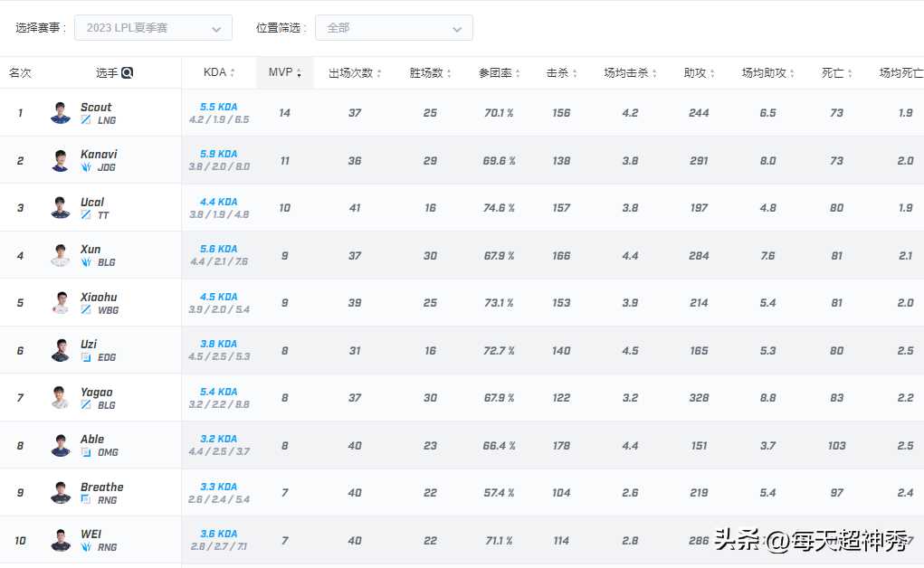This screenshot has height=568, width=924.
Task: Open player profile link Uzi
Action: point(89,344)
